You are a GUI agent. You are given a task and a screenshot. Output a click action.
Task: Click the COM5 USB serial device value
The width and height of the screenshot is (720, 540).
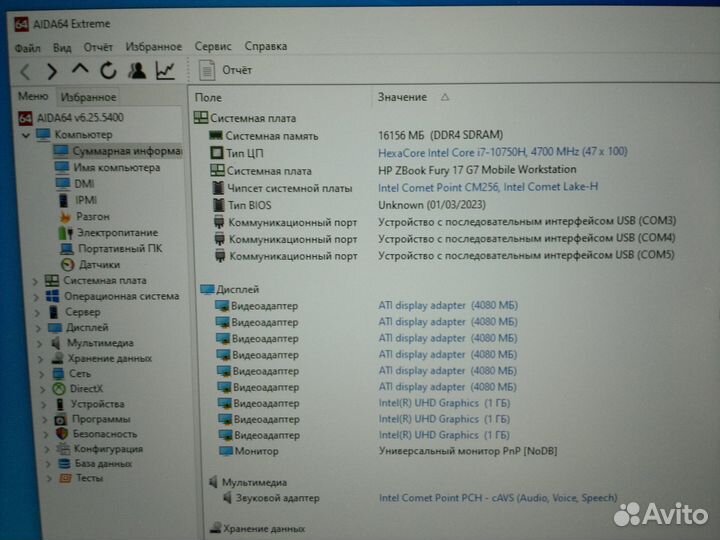click(x=526, y=254)
